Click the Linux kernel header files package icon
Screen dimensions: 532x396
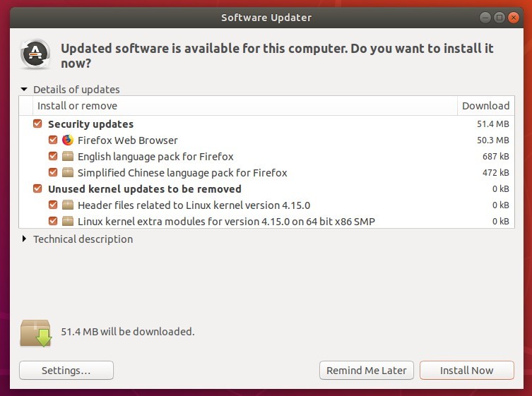68,205
